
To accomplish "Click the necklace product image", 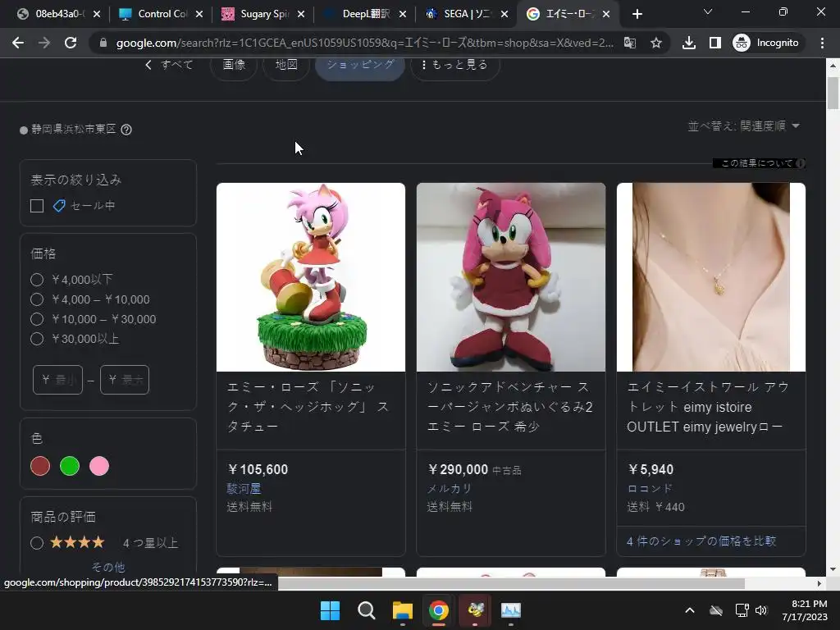I will click(711, 277).
